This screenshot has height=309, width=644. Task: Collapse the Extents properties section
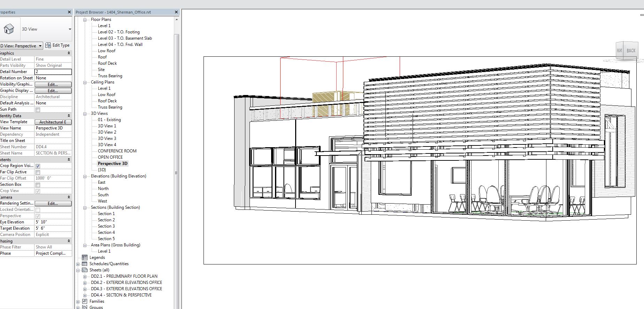click(x=69, y=160)
